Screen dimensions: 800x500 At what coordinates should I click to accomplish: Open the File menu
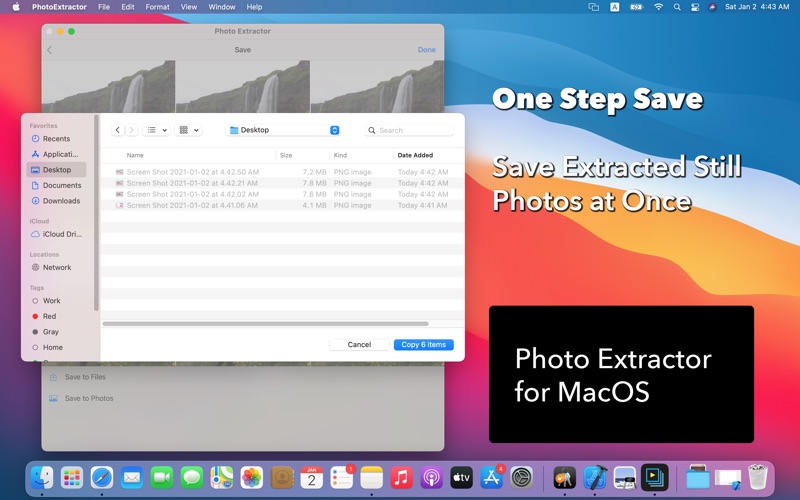click(104, 7)
